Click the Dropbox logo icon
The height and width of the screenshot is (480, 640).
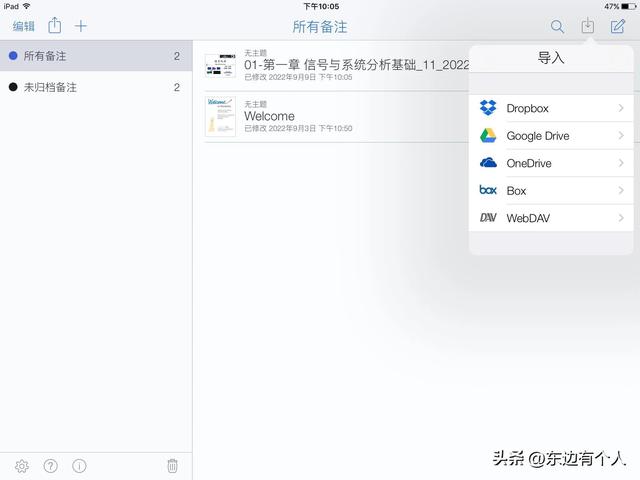[x=488, y=108]
